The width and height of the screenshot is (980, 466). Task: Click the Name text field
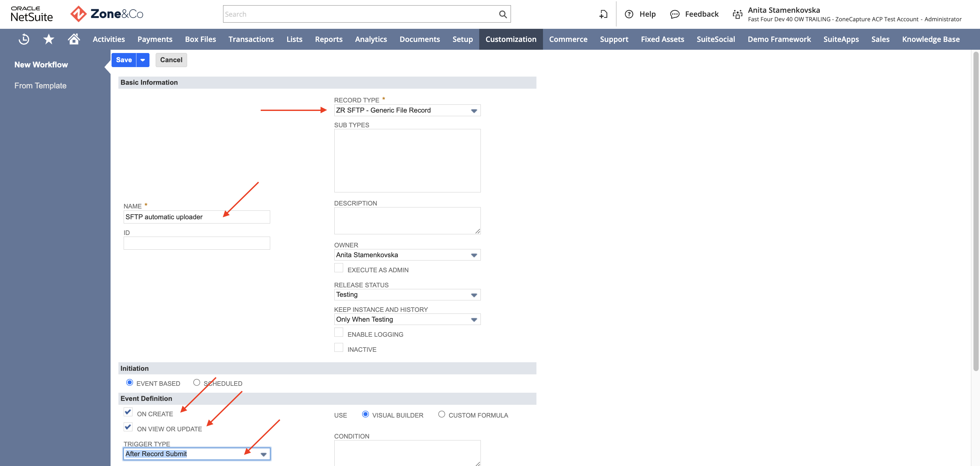tap(197, 217)
